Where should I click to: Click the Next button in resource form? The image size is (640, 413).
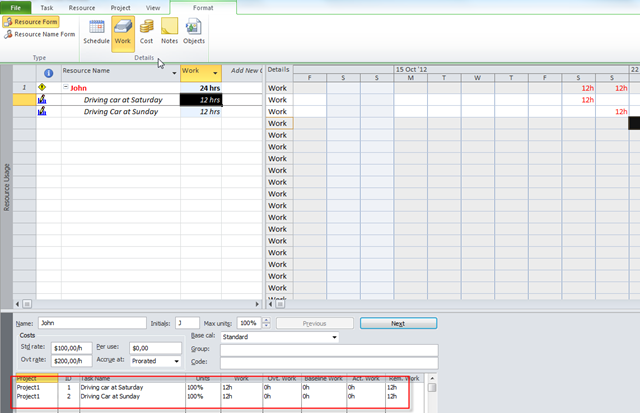(x=398, y=323)
